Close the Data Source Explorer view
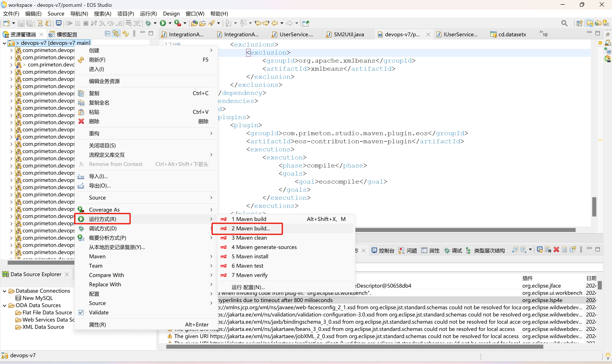Image resolution: width=612 pixels, height=364 pixels. click(67, 274)
